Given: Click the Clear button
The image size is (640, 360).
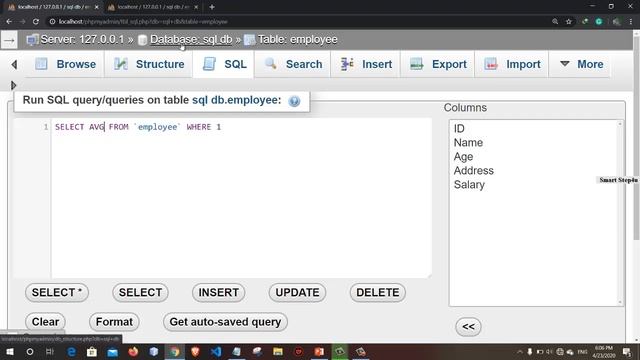Looking at the screenshot, I should tap(45, 322).
